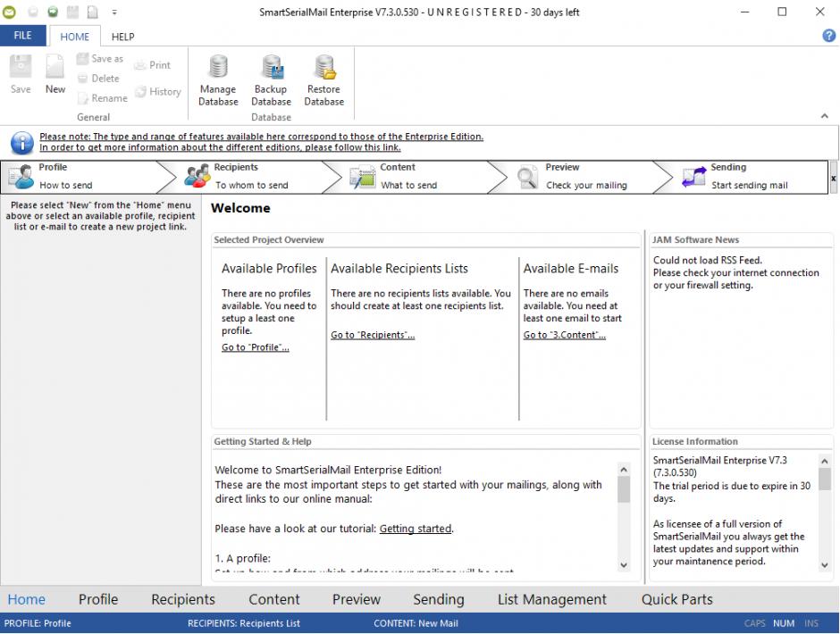Open the Enterprise Edition note link
The width and height of the screenshot is (840, 634).
click(x=262, y=137)
